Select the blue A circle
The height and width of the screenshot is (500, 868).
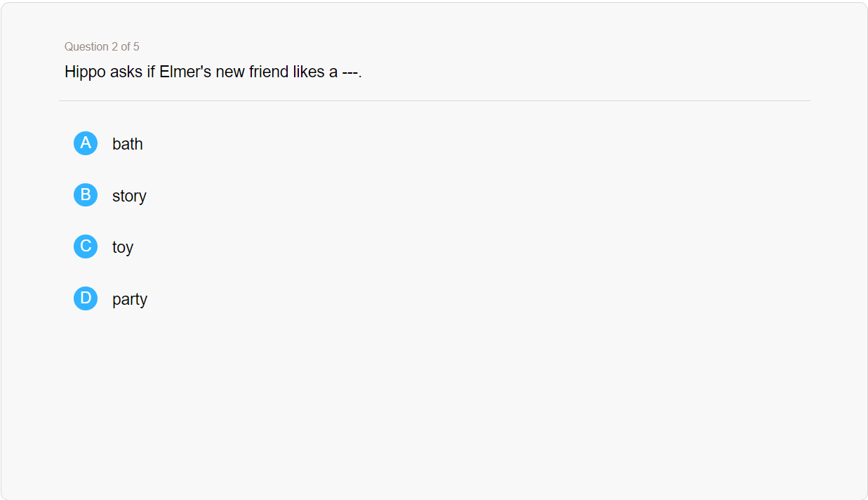click(x=86, y=143)
